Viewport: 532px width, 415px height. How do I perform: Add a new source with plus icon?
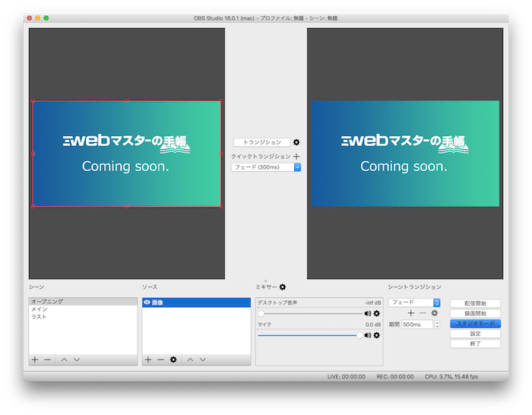tap(148, 360)
